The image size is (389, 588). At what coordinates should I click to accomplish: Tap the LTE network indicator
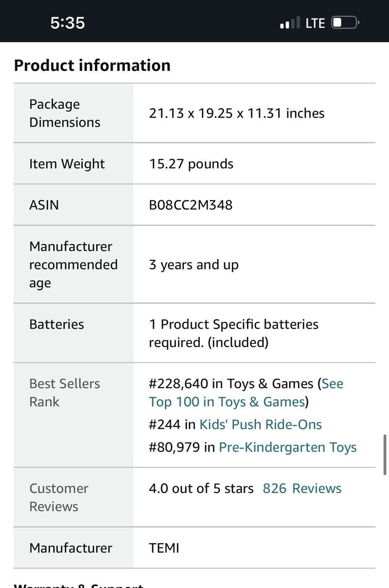pyautogui.click(x=315, y=23)
